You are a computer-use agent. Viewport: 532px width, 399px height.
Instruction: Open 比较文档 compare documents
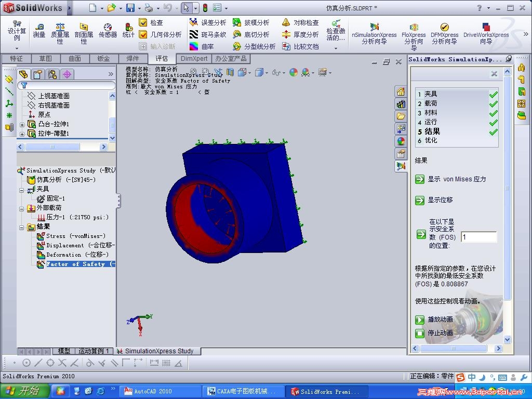pyautogui.click(x=301, y=46)
